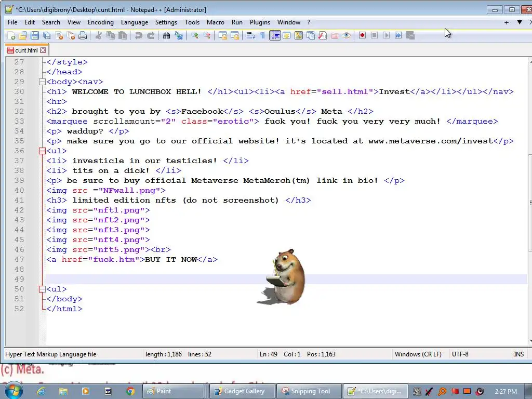
Task: Open the Replace toolbar icon
Action: click(x=179, y=35)
